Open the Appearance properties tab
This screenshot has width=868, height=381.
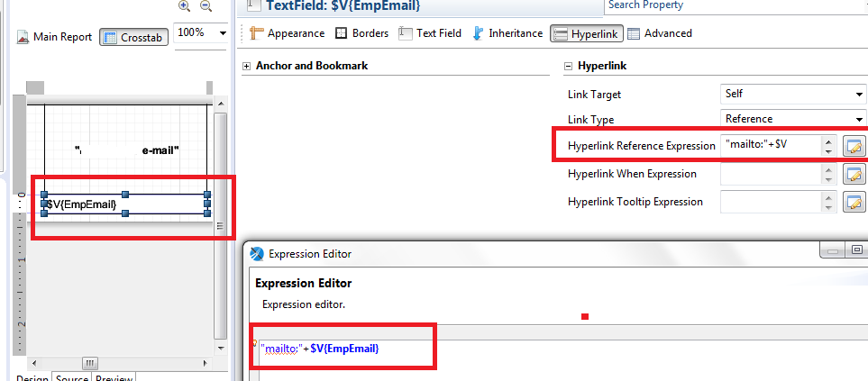pyautogui.click(x=287, y=33)
